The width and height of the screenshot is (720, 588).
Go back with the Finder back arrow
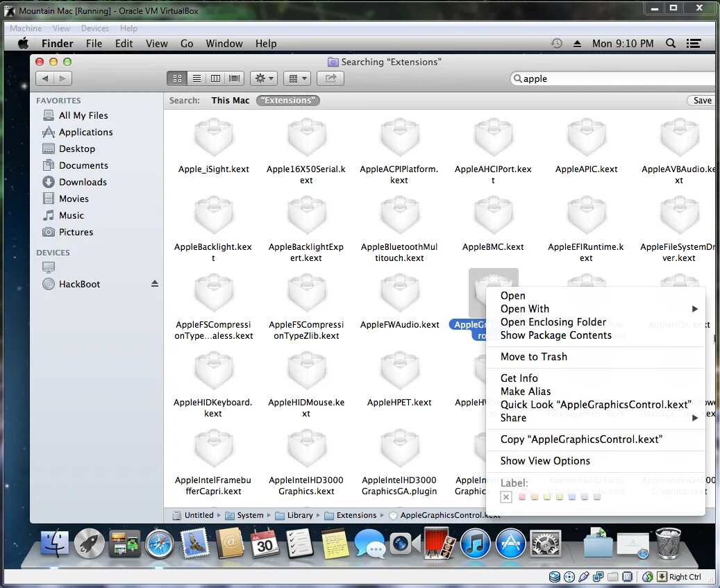coord(45,78)
